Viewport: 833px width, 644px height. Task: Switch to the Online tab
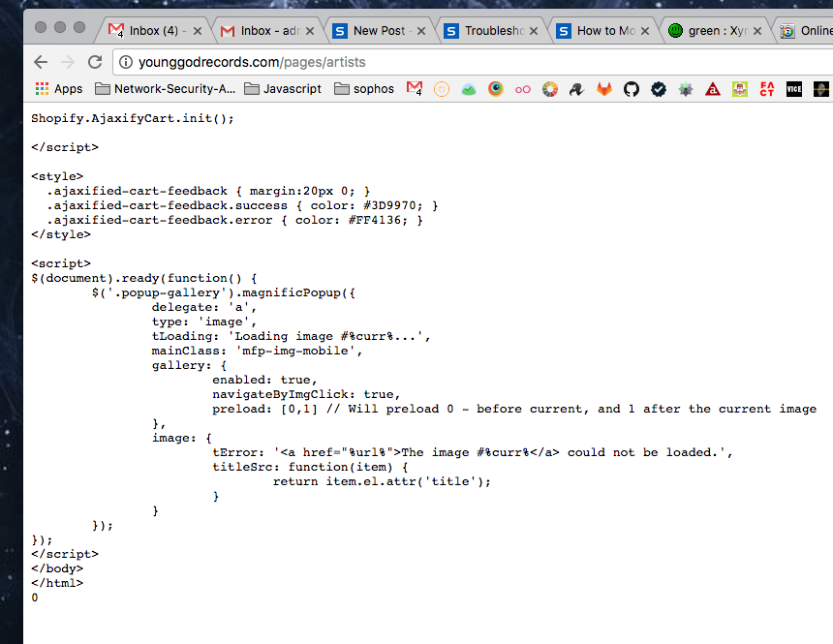point(806,31)
